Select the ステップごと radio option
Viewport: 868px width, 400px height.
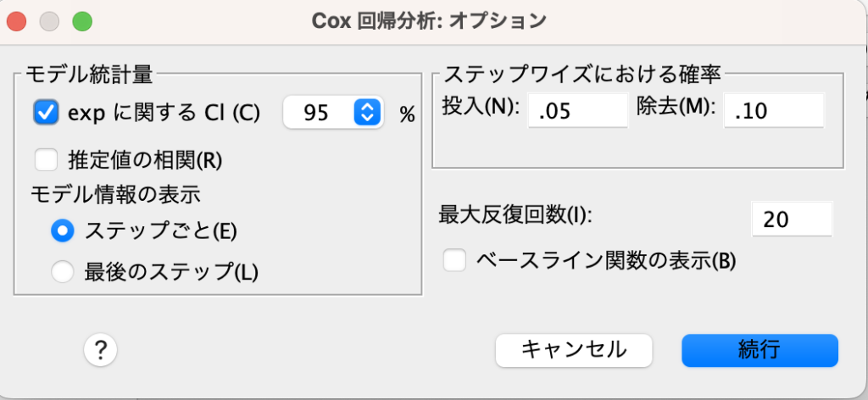point(62,231)
